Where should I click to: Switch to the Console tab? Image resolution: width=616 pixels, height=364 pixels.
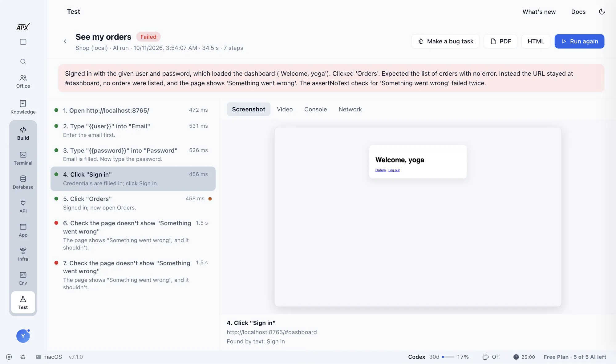pos(315,109)
